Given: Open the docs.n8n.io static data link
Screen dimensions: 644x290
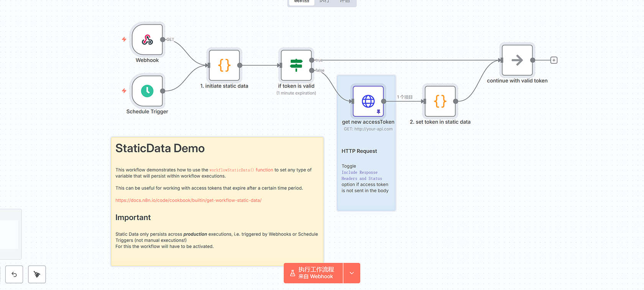Looking at the screenshot, I should click(188, 200).
